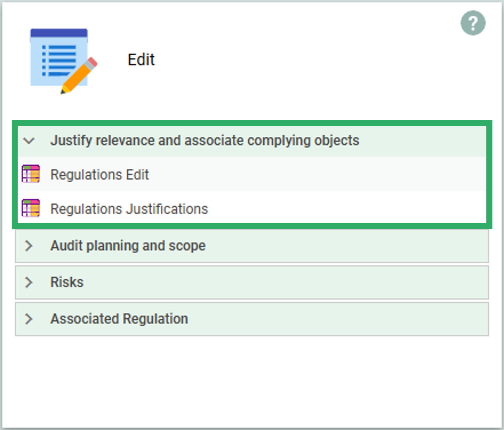Click the orange pencil on Edit icon
Image resolution: width=504 pixels, height=430 pixels.
point(80,76)
